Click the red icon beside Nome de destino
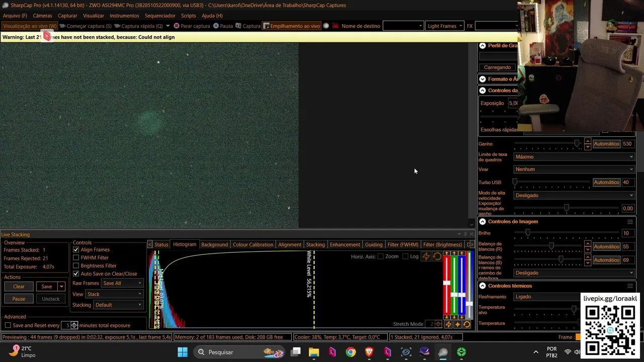The height and width of the screenshot is (362, 644). click(x=336, y=26)
